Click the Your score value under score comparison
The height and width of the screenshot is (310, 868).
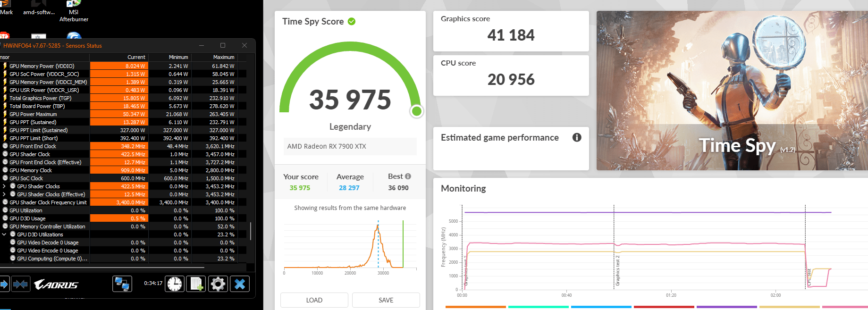coord(300,188)
